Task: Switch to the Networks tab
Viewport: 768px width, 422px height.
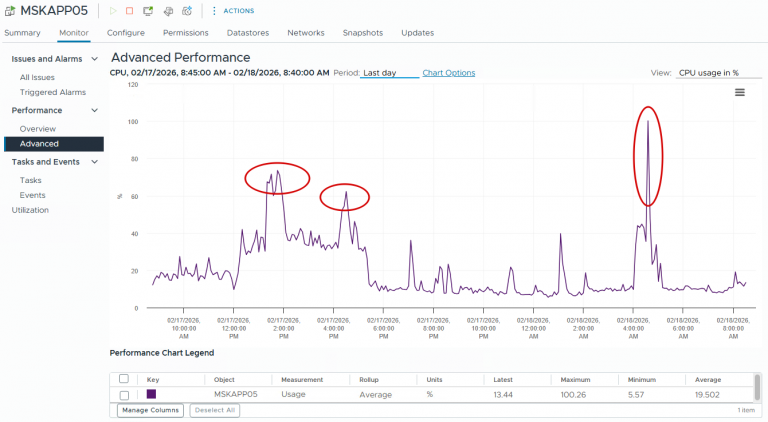Action: (306, 33)
